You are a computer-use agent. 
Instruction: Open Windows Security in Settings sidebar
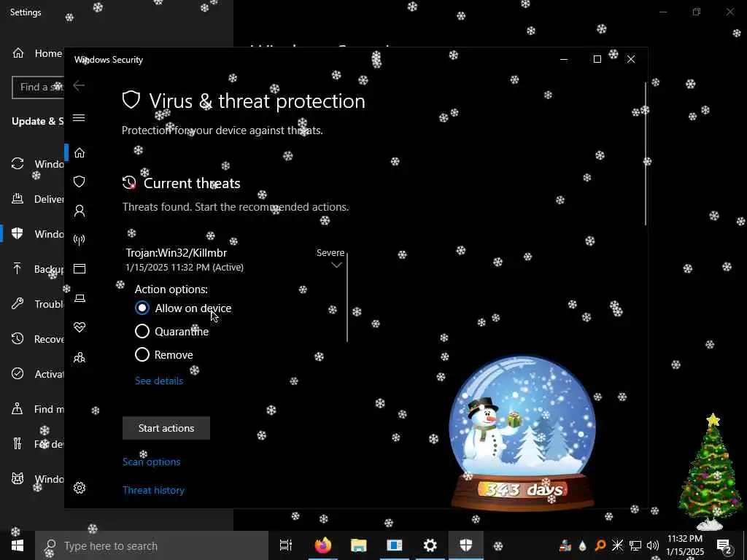pos(37,234)
